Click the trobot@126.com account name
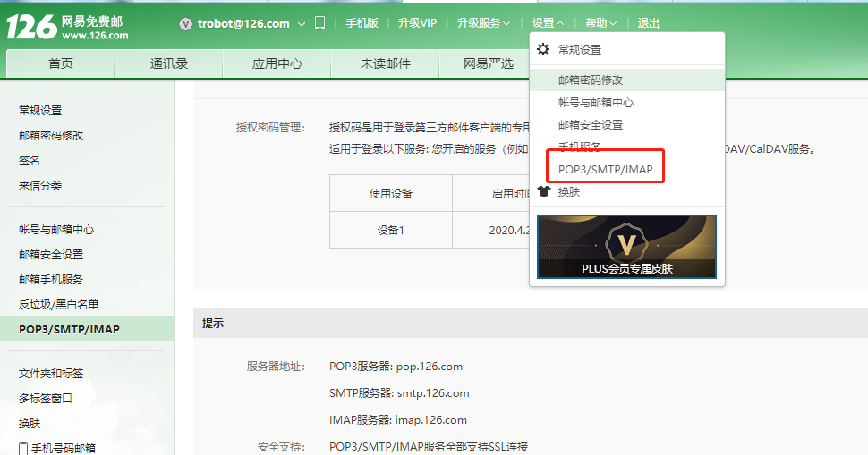This screenshot has width=868, height=455. [243, 24]
